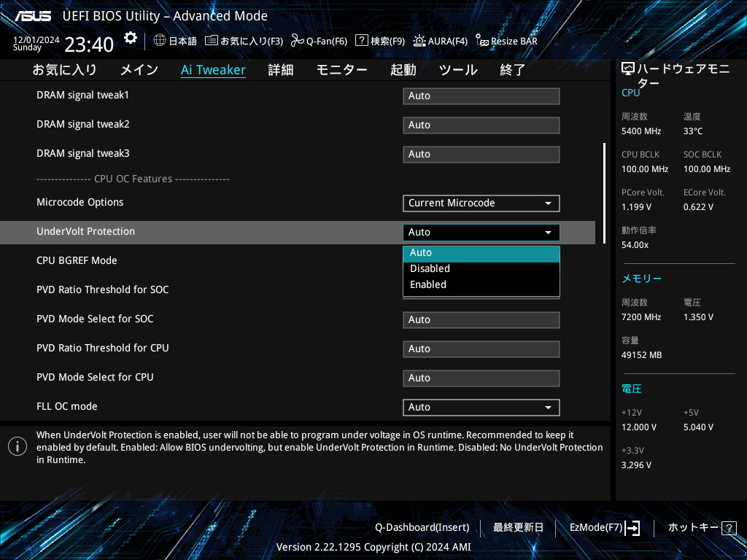Click the 49152 MB memory capacity value
The height and width of the screenshot is (560, 747).
click(641, 355)
